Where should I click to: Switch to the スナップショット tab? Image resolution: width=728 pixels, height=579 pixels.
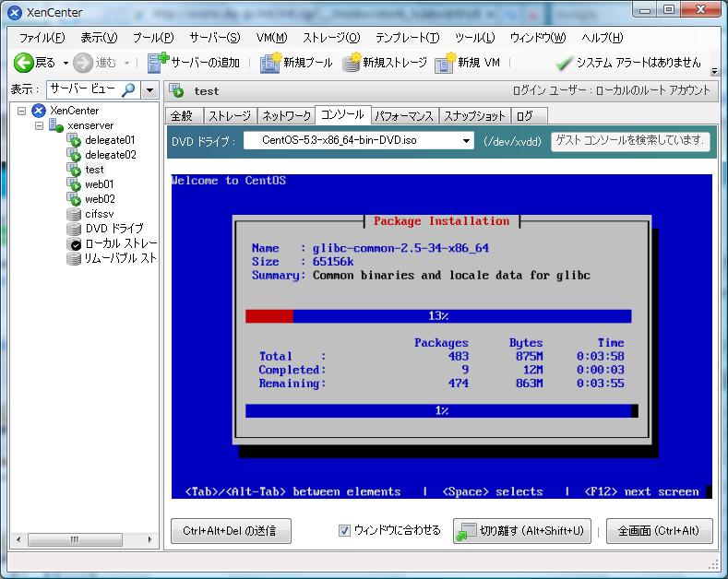tap(475, 116)
